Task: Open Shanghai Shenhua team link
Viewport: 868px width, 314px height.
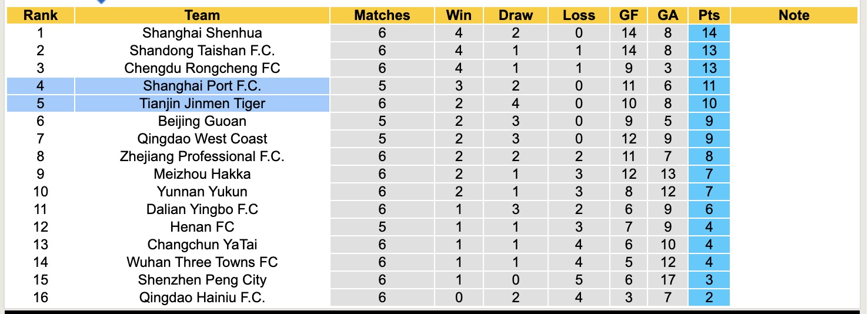Action: (202, 33)
